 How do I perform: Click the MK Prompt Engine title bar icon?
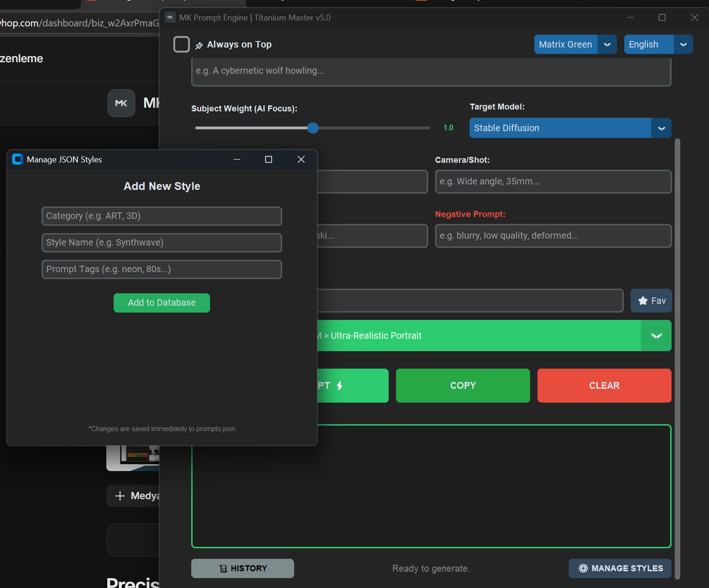(170, 18)
